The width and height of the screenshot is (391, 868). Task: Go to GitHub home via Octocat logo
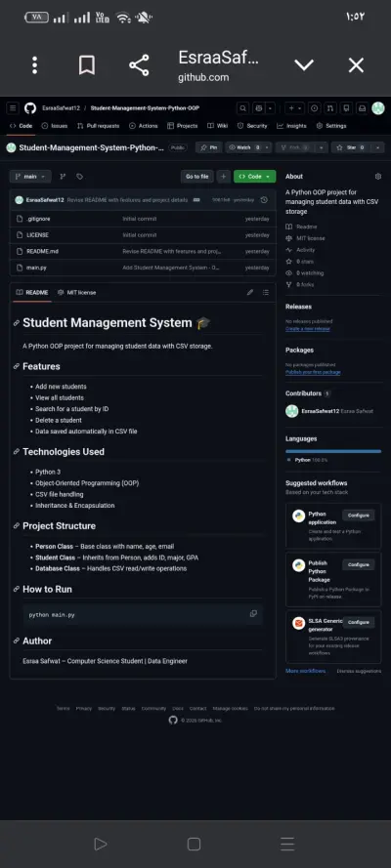30,108
